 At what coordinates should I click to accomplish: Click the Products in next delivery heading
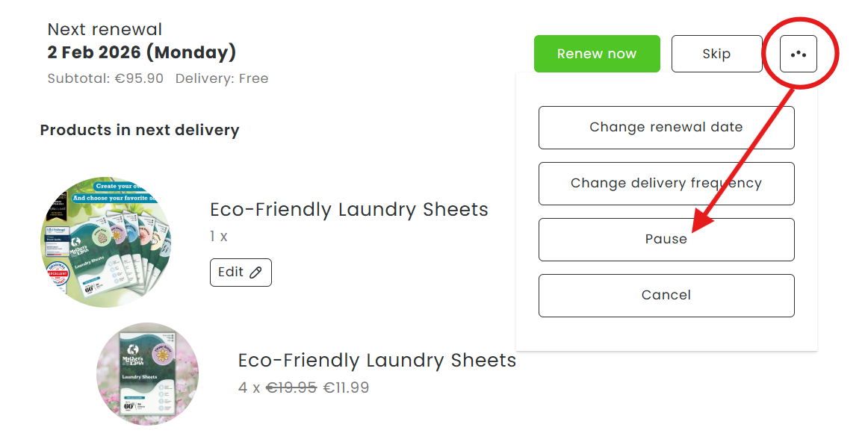(140, 130)
